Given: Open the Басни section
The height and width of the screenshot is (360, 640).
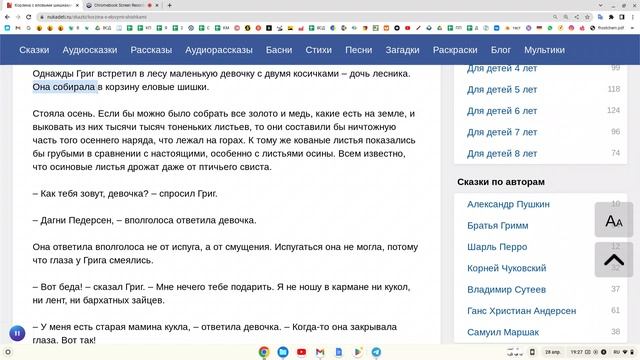Looking at the screenshot, I should [279, 50].
